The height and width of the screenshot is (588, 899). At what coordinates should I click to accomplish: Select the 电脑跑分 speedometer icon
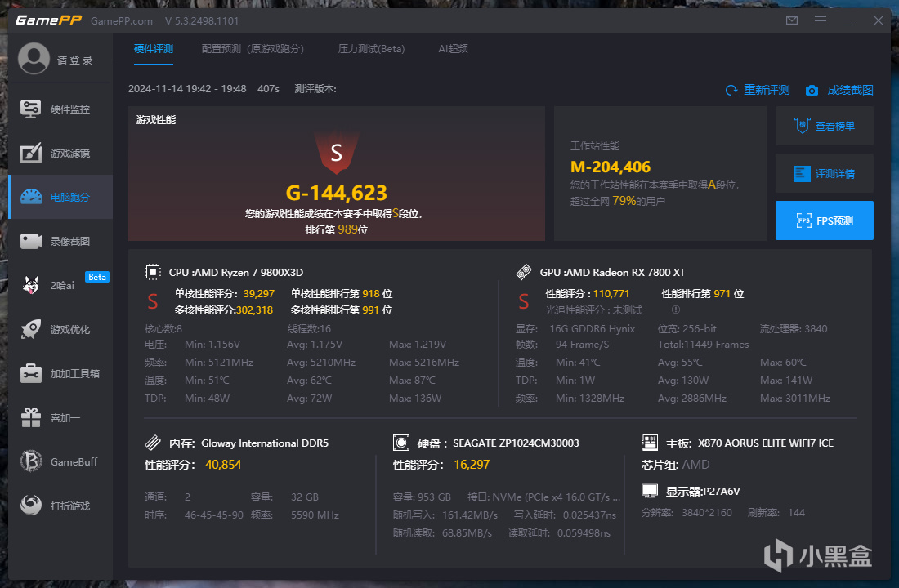pyautogui.click(x=32, y=197)
